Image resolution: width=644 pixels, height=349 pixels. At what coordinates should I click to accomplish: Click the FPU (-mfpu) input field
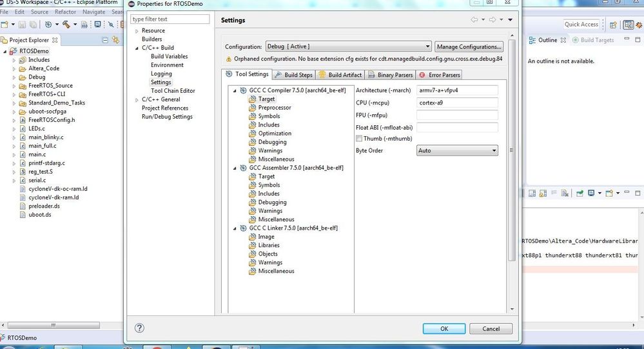click(x=457, y=115)
